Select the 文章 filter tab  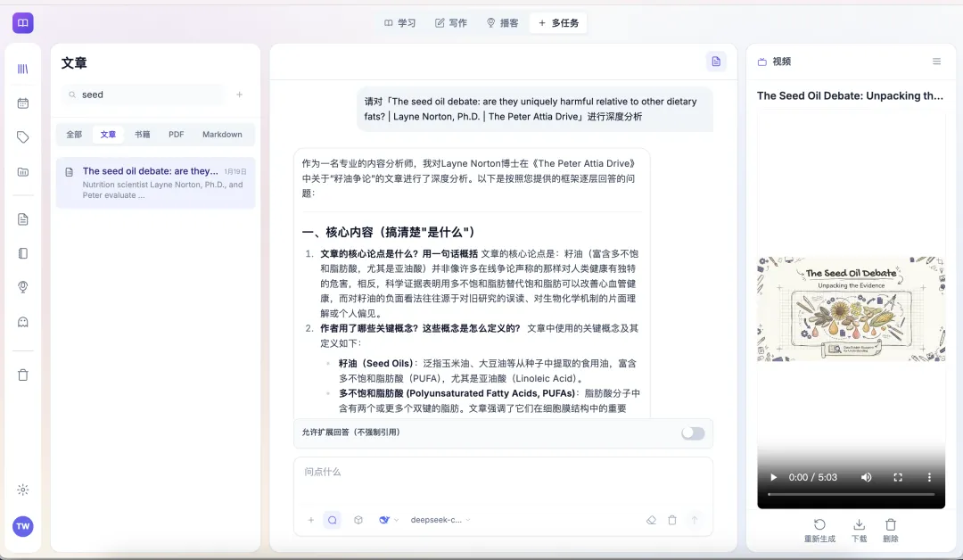point(108,135)
